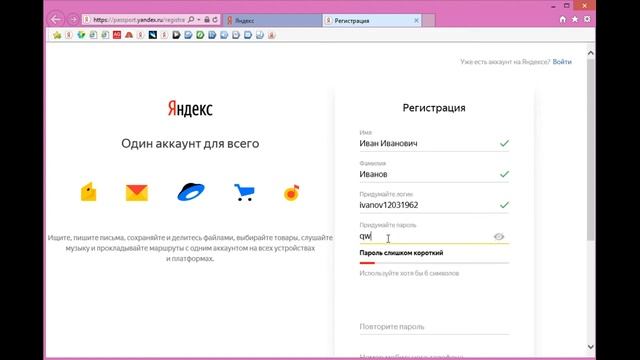The height and width of the screenshot is (360, 640).
Task: Toggle password visibility with the eye icon
Action: pyautogui.click(x=499, y=236)
